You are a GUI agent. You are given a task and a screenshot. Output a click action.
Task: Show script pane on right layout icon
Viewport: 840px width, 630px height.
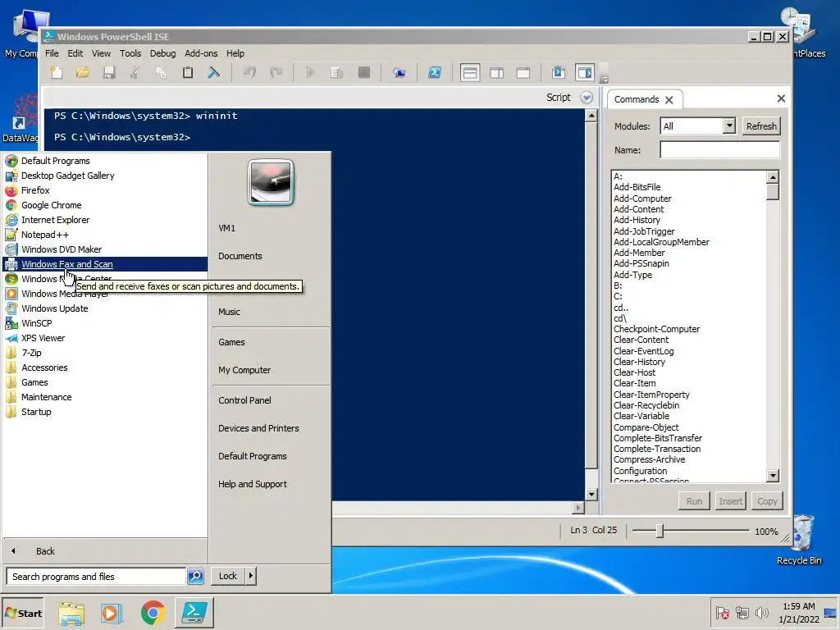point(496,73)
